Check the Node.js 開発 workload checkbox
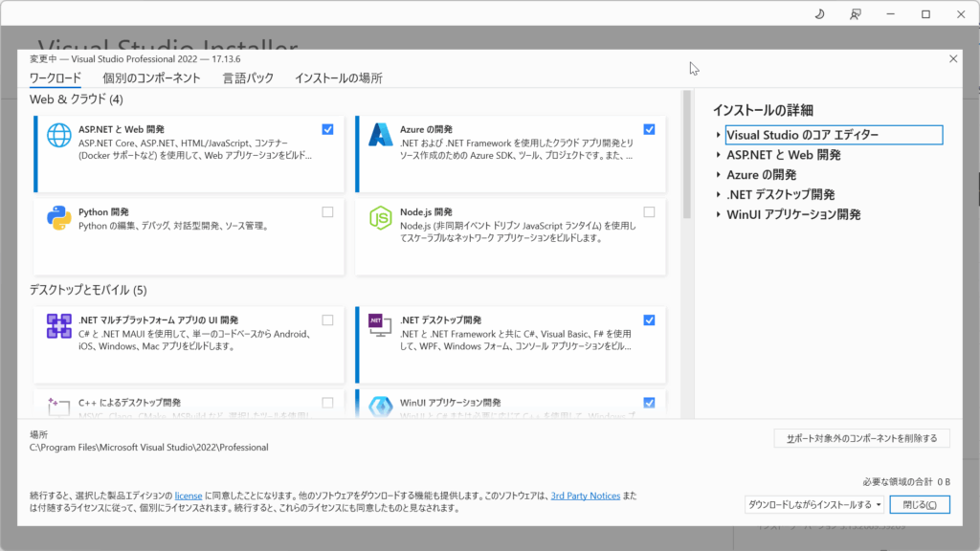Image resolution: width=980 pixels, height=551 pixels. click(x=650, y=212)
